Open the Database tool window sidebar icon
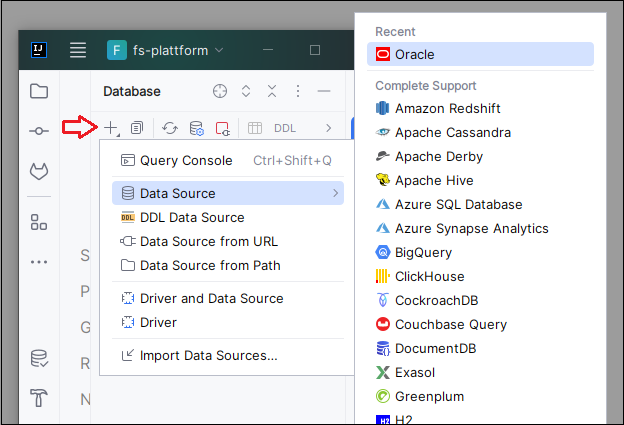624x425 pixels. point(39,358)
